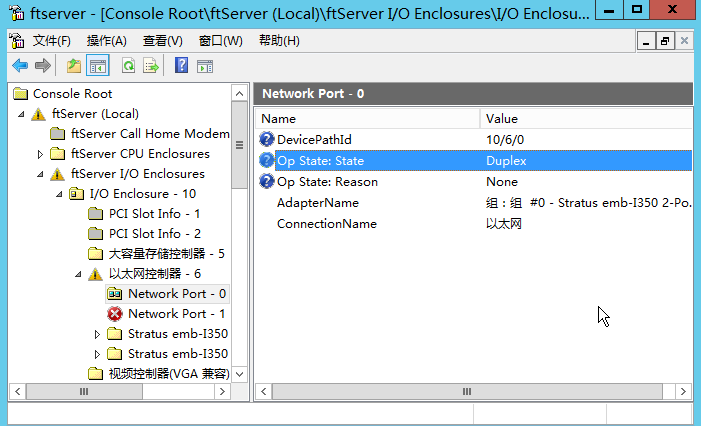Click the tree pane horizontal scrollbar thumb
The image size is (701, 426).
point(84,392)
